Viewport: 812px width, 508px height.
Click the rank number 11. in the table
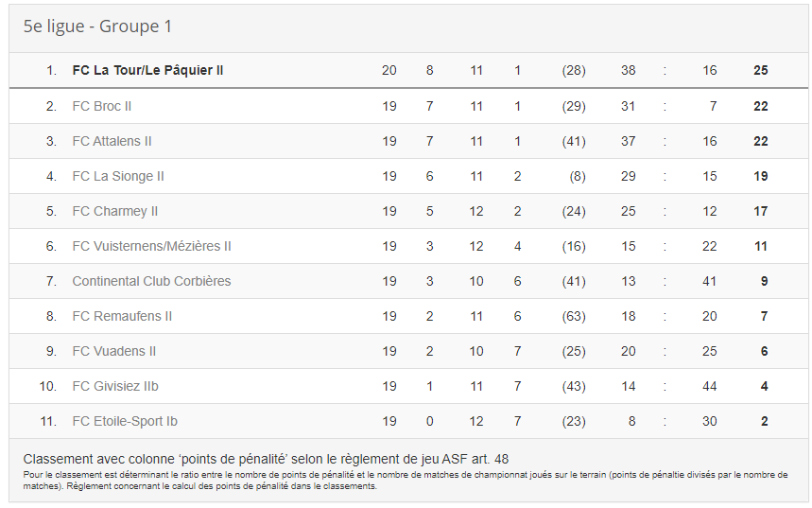[x=48, y=421]
